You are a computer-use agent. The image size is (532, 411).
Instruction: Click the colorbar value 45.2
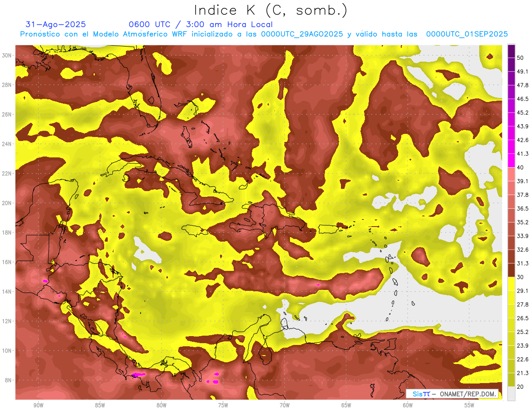(522, 113)
